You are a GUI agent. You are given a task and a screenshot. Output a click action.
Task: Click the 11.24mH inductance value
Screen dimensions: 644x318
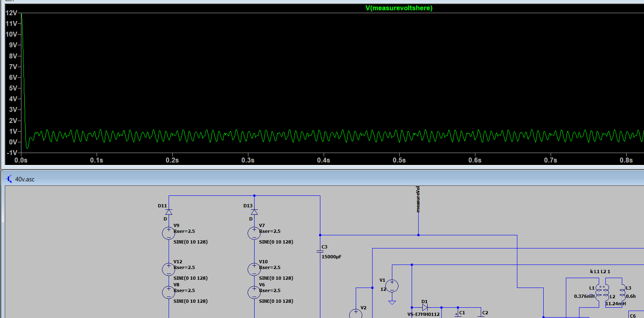[x=616, y=304]
